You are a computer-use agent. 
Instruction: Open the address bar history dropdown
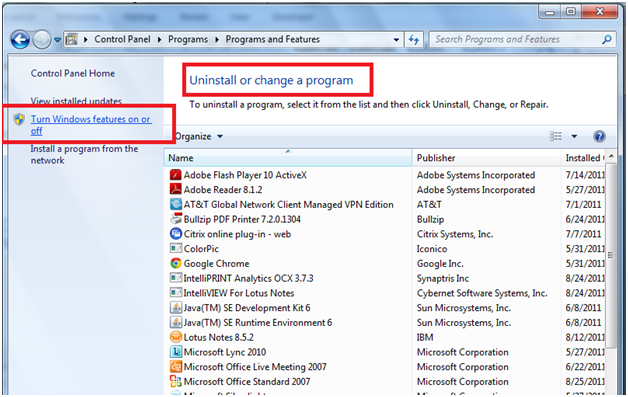click(x=396, y=40)
